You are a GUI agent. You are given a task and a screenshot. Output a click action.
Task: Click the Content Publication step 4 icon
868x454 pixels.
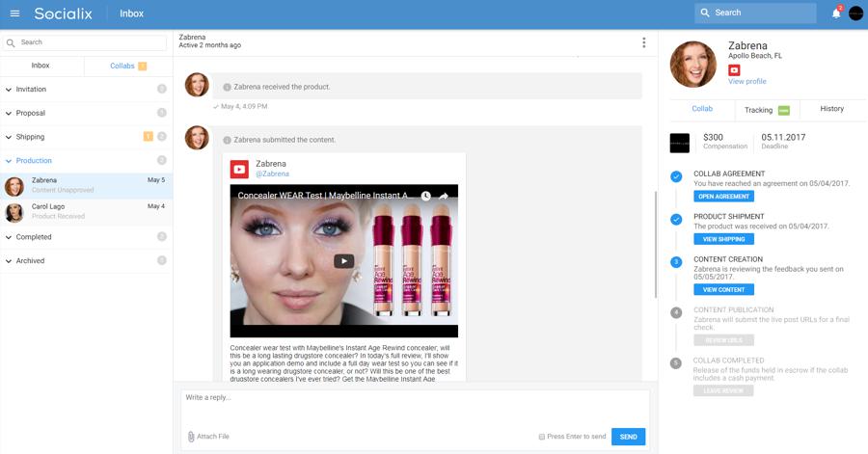pos(676,313)
